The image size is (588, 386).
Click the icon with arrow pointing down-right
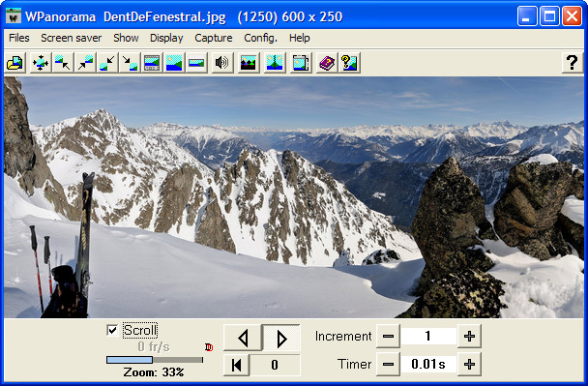tap(130, 62)
